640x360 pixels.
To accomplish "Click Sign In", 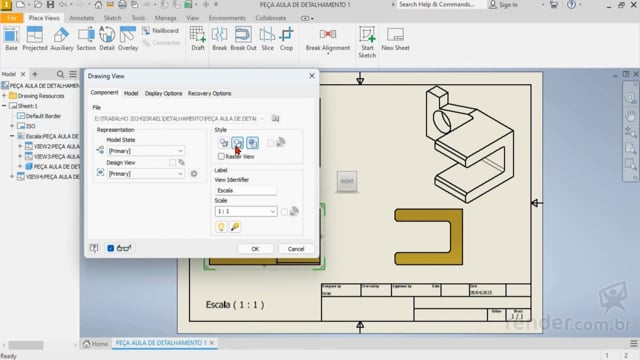I will 504,5.
